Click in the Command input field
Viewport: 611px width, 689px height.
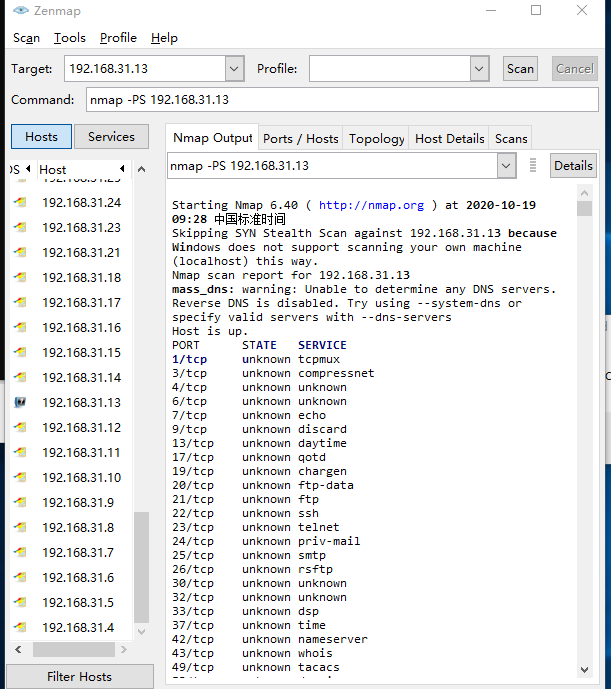[342, 100]
